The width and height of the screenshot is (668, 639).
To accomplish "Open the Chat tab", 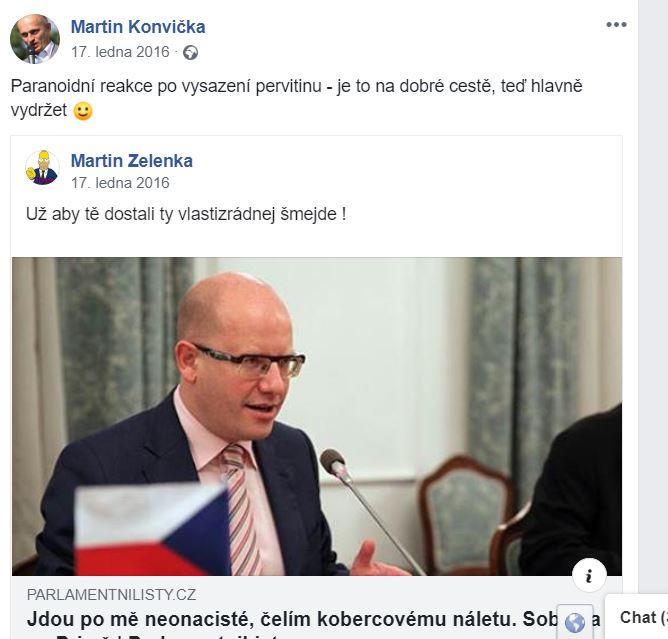I will tap(637, 617).
